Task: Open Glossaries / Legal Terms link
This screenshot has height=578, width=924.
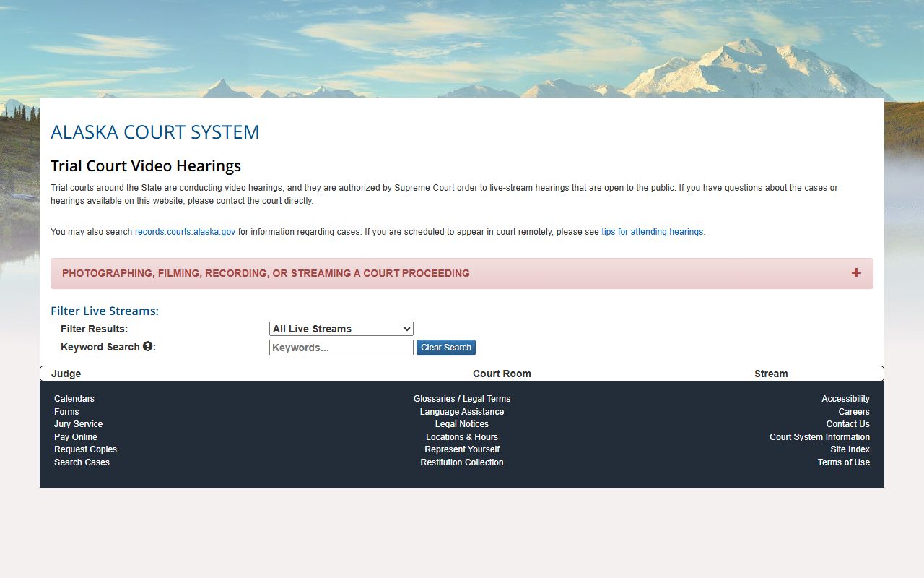Action: pyautogui.click(x=462, y=399)
